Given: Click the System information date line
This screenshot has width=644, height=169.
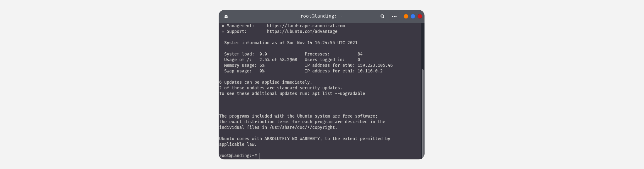Looking at the screenshot, I should coord(291,43).
